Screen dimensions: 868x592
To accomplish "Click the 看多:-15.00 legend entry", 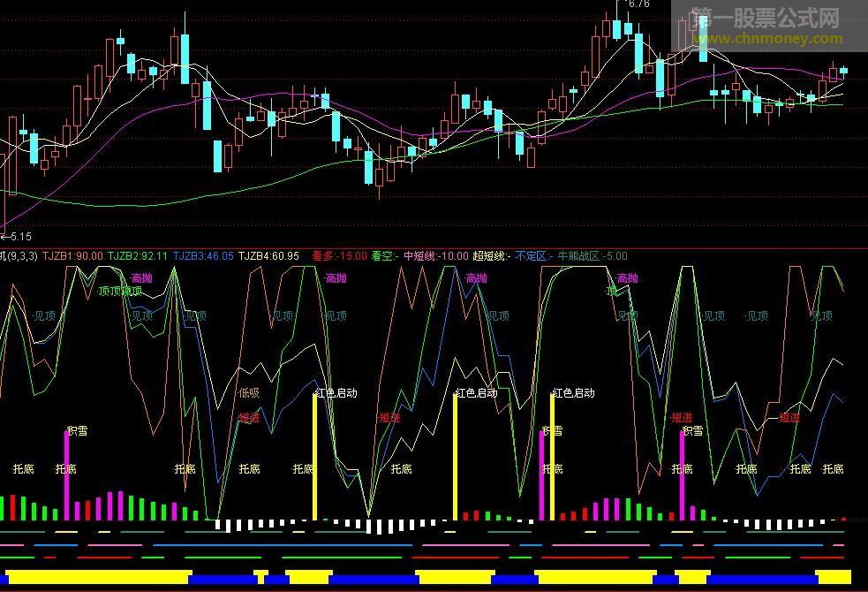I will [339, 256].
